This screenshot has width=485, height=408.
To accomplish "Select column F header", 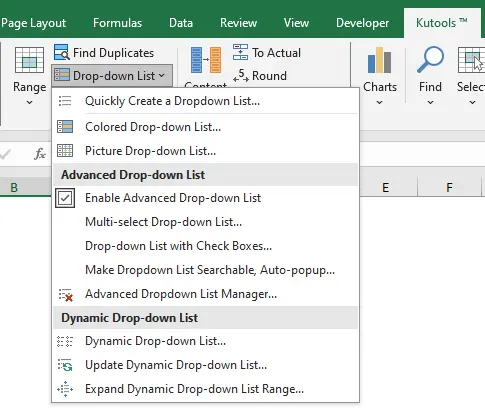I will coord(449,187).
